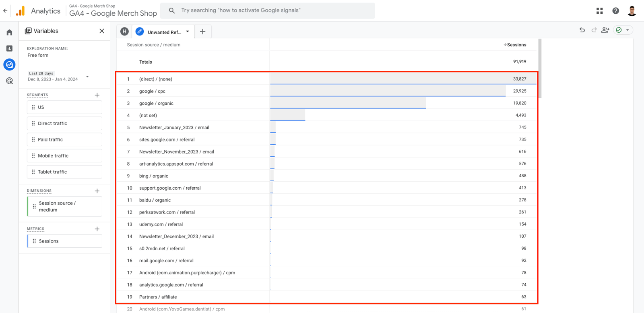Add a new exploration tab

point(203,32)
